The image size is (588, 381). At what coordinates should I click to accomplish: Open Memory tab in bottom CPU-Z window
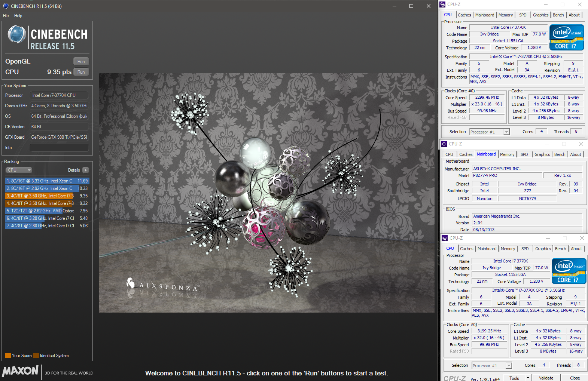[x=508, y=249]
